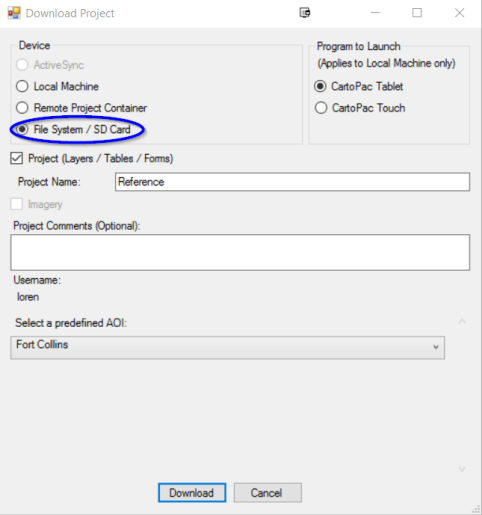This screenshot has width=482, height=515.
Task: Choose CartoPac Touch as launch program
Action: click(x=321, y=108)
